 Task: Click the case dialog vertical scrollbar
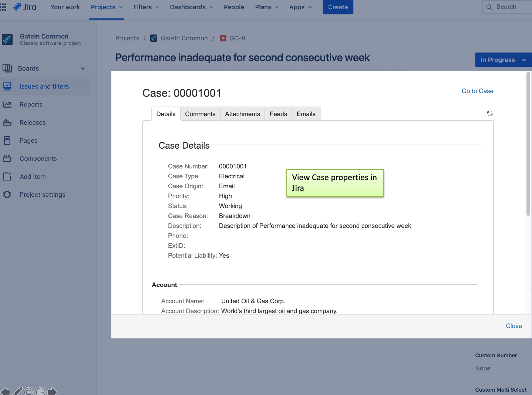click(x=528, y=144)
